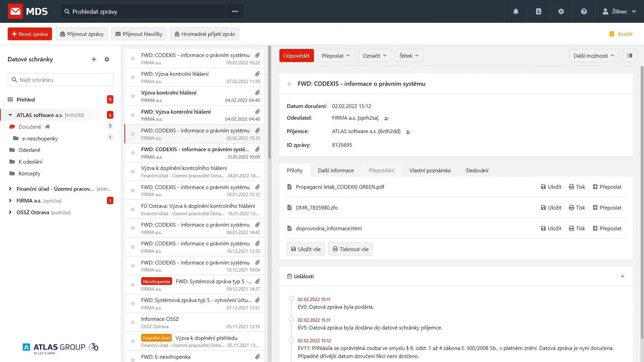Switch to the Vlastní poznámka tab
The width and height of the screenshot is (644, 362).
(x=430, y=170)
